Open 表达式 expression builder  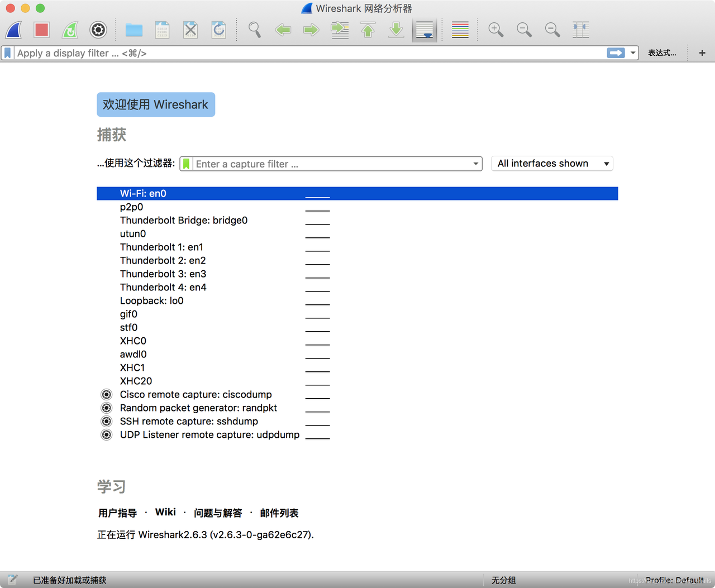tap(662, 53)
